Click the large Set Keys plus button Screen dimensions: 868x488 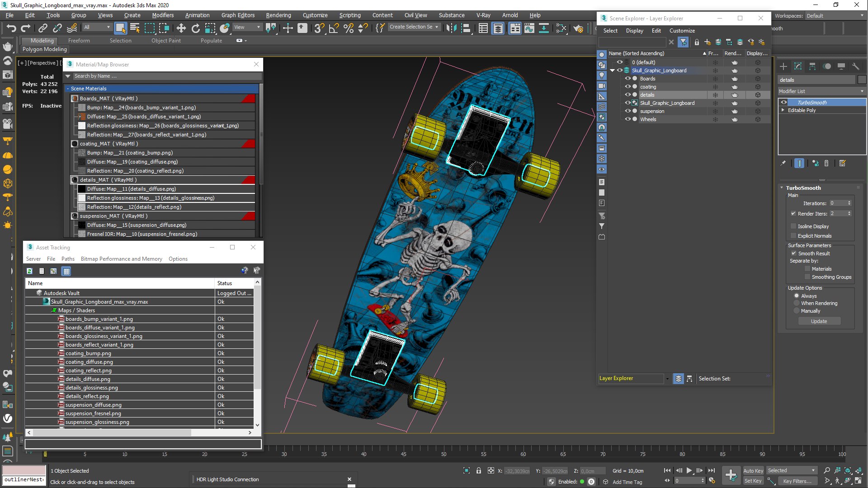point(731,474)
